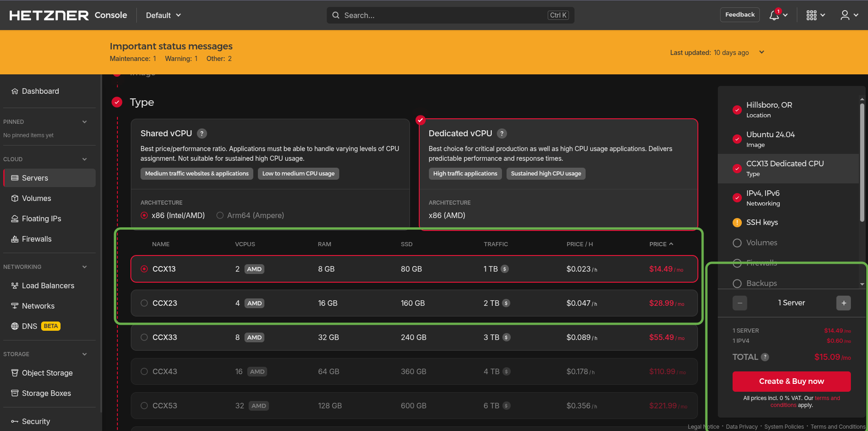The width and height of the screenshot is (868, 431).
Task: Jump to IPv4, IPv6 Networking step
Action: [x=789, y=198]
